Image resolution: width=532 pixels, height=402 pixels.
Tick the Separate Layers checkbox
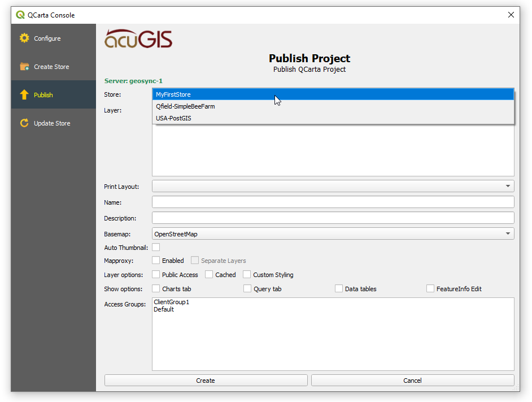pyautogui.click(x=195, y=261)
